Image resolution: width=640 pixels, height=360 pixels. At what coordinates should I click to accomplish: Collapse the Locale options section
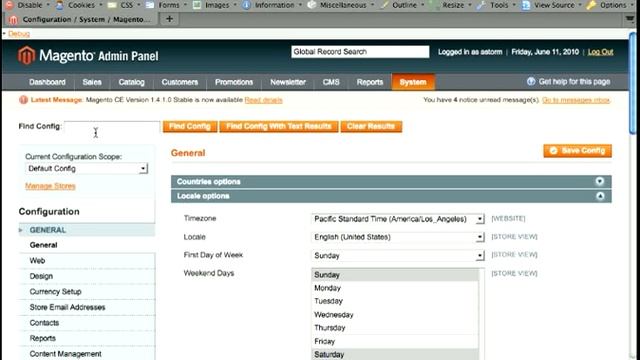(391, 196)
